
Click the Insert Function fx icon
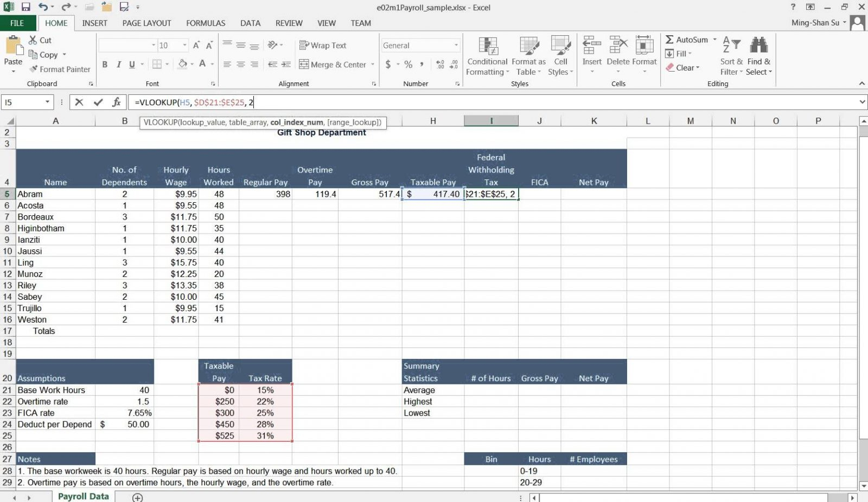pos(116,102)
